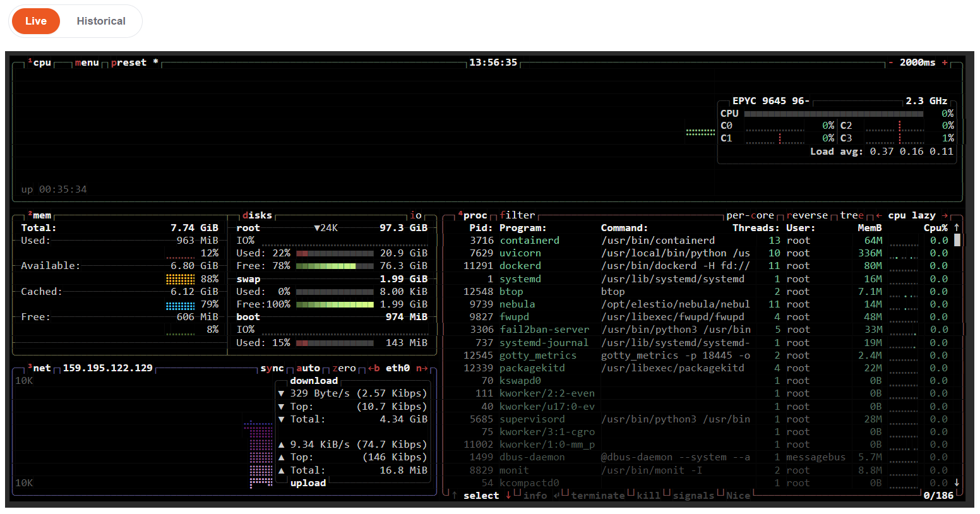Toggle reverse sorting order
980x514 pixels.
point(807,215)
